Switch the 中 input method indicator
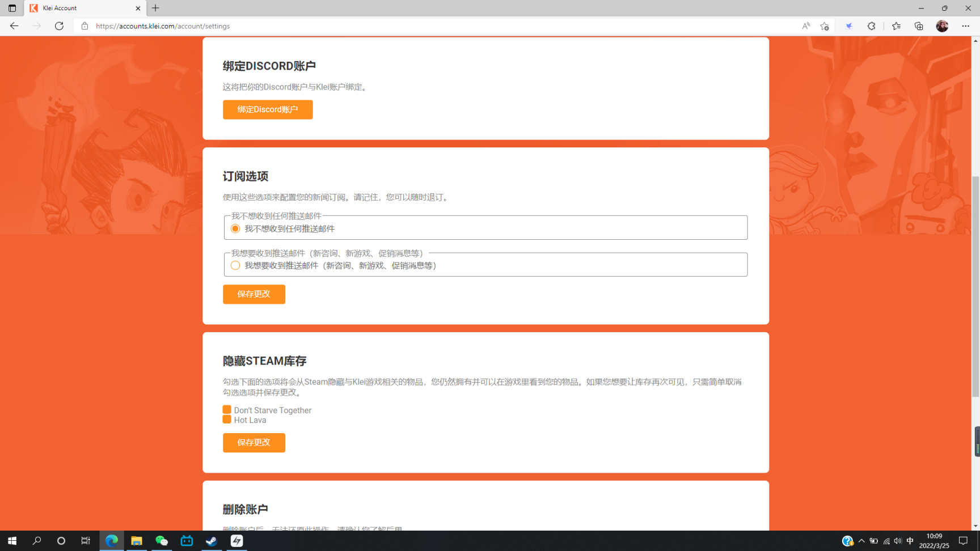Viewport: 980px width, 551px height. tap(910, 541)
